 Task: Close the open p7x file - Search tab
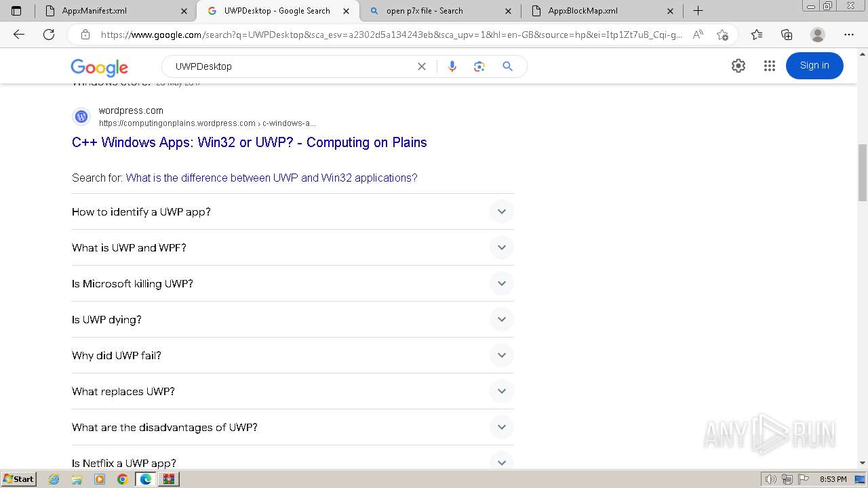click(509, 11)
